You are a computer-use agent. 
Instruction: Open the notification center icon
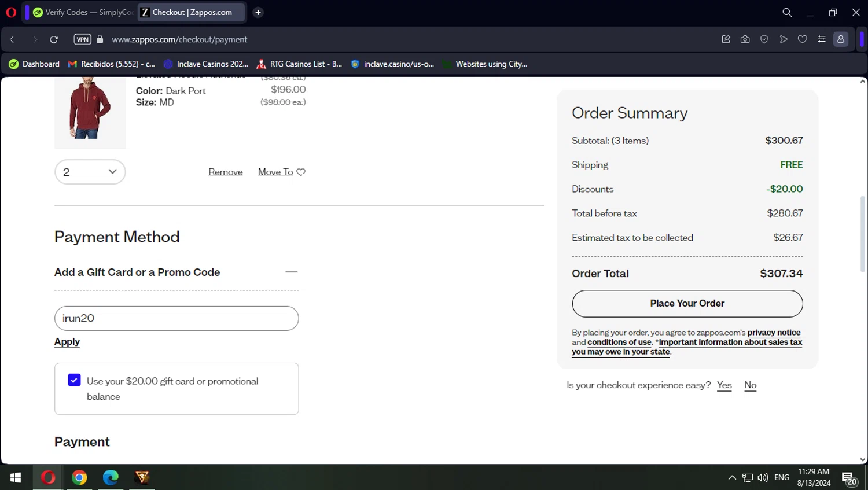[x=849, y=478]
